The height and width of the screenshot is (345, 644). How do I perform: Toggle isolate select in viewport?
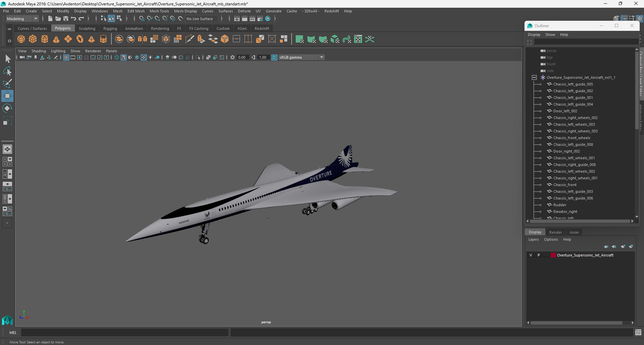pyautogui.click(x=198, y=57)
